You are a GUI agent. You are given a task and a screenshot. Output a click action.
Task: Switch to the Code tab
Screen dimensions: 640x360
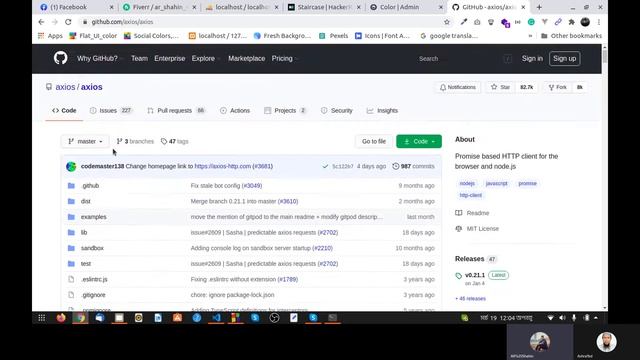point(64,111)
